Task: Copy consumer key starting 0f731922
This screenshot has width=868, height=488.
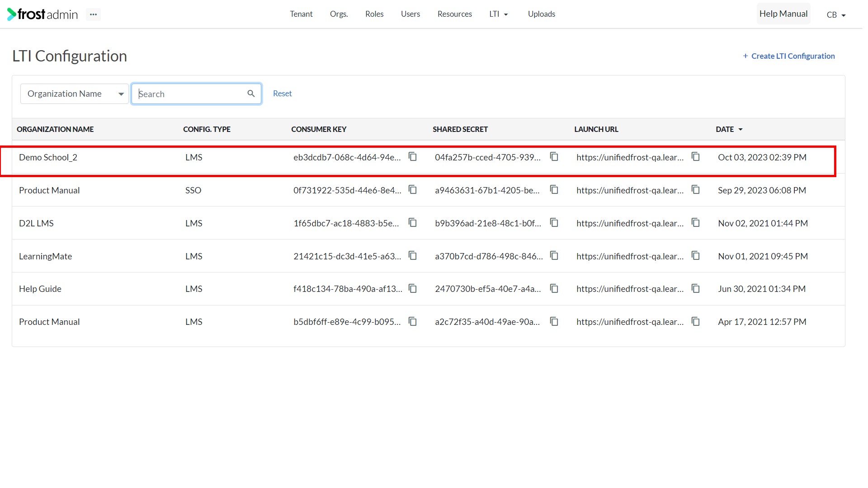Action: point(412,190)
